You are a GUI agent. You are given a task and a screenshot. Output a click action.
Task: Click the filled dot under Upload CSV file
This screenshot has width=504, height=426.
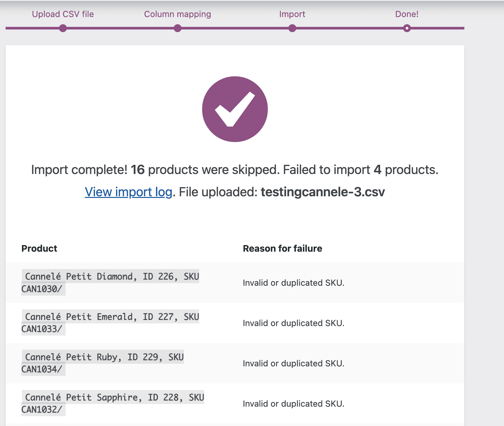point(63,28)
